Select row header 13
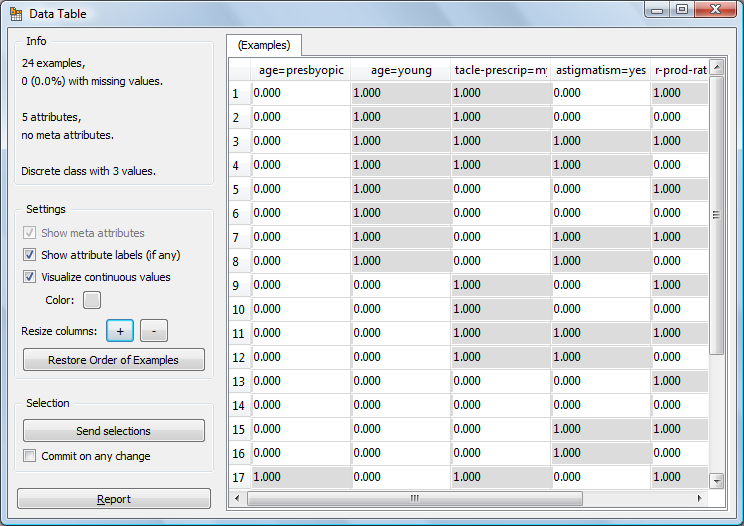Viewport: 744px width, 526px height. tap(240, 381)
